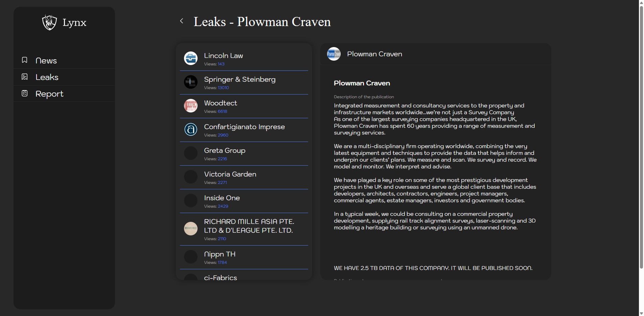Image resolution: width=644 pixels, height=316 pixels.
Task: Open the Report menu item
Action: coord(49,94)
